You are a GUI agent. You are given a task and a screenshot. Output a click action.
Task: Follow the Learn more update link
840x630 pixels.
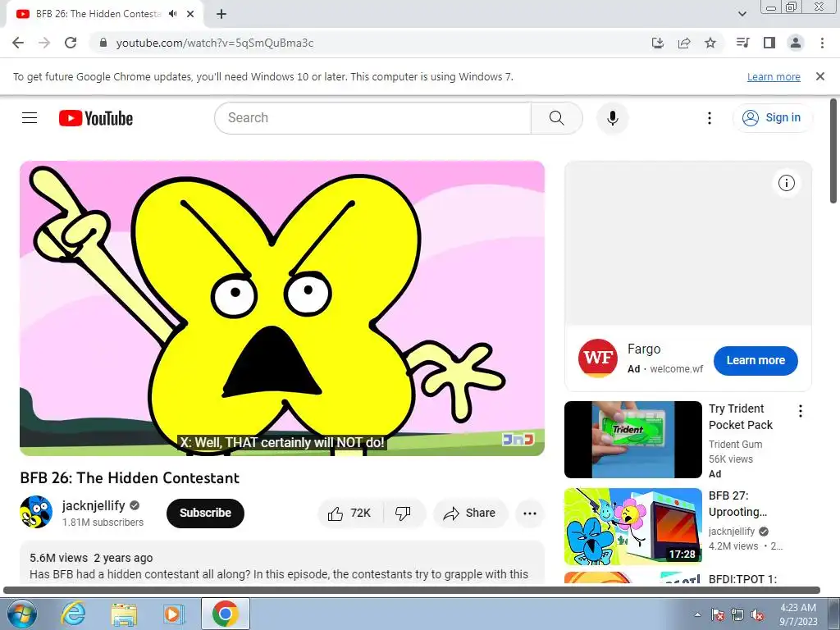coord(774,76)
